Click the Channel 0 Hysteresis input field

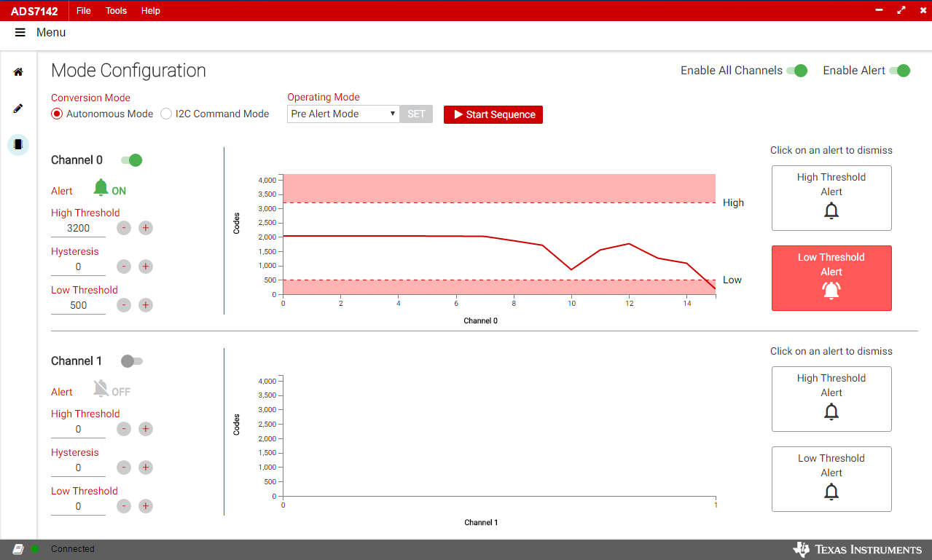(78, 267)
